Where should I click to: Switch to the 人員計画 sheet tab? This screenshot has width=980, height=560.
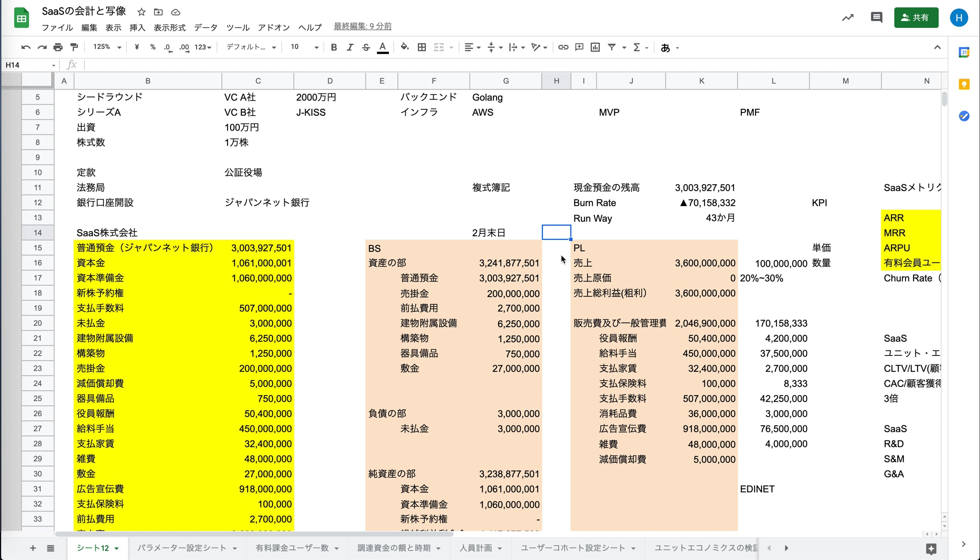pos(475,548)
